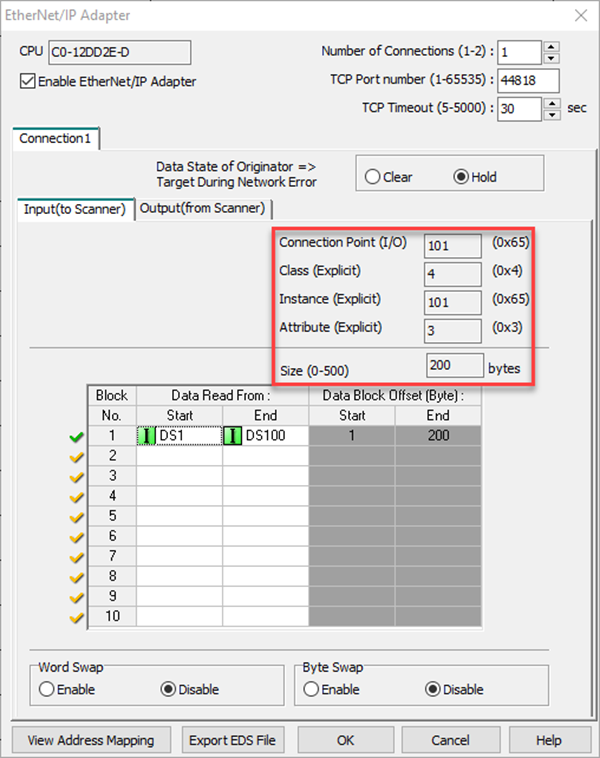This screenshot has width=600, height=758.
Task: Click the yellow checkmark beside block 10
Action: coord(77,617)
